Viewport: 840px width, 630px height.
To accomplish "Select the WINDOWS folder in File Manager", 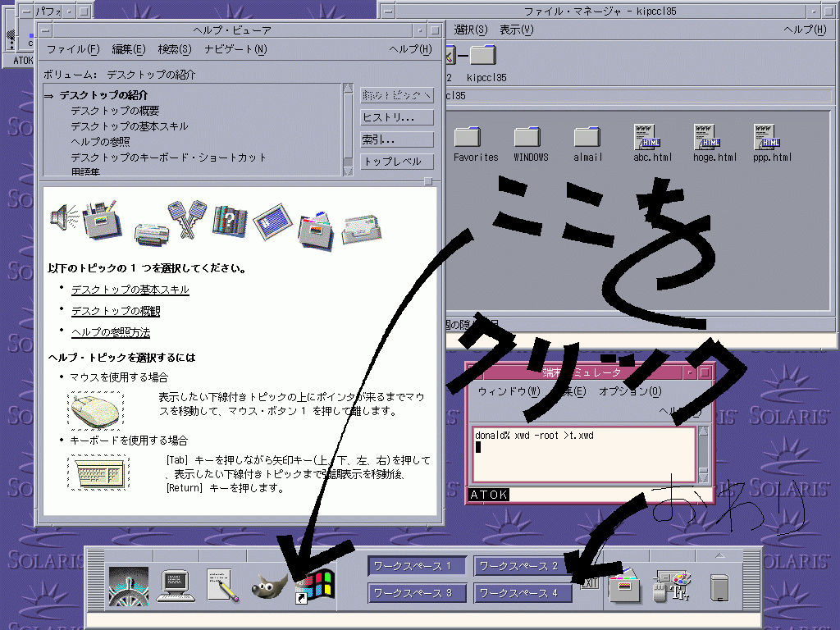I will tap(531, 144).
